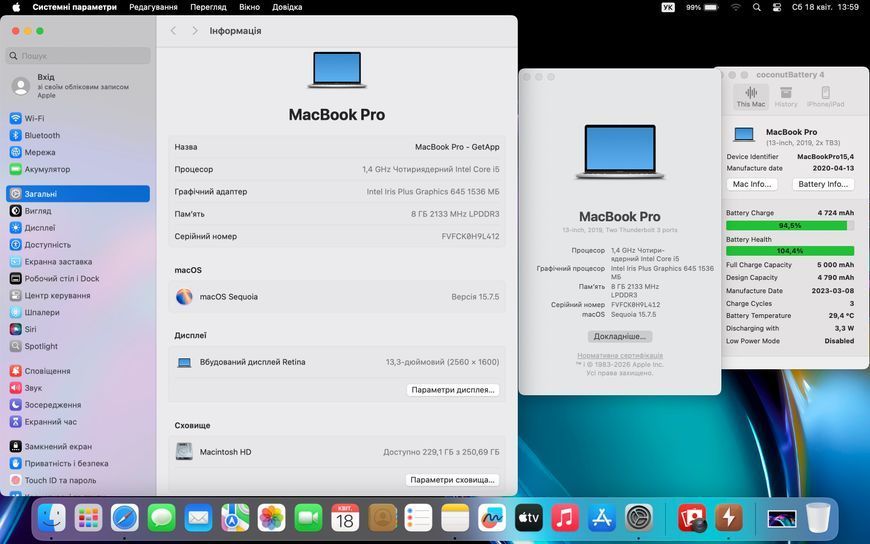The image size is (870, 544).
Task: Click Battery Info button in coconutBattery
Action: click(823, 184)
